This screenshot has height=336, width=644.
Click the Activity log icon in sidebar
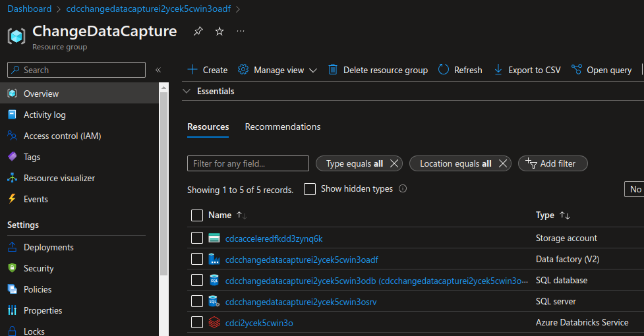(13, 115)
